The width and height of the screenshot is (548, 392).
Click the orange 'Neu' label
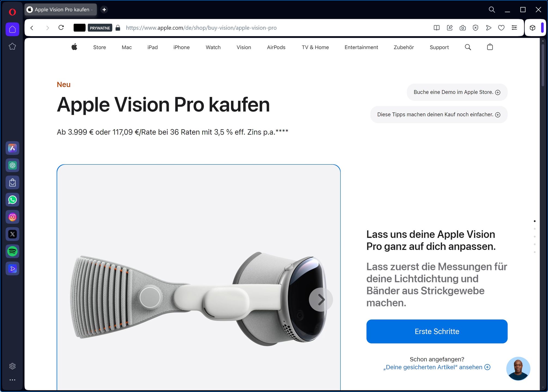(64, 84)
